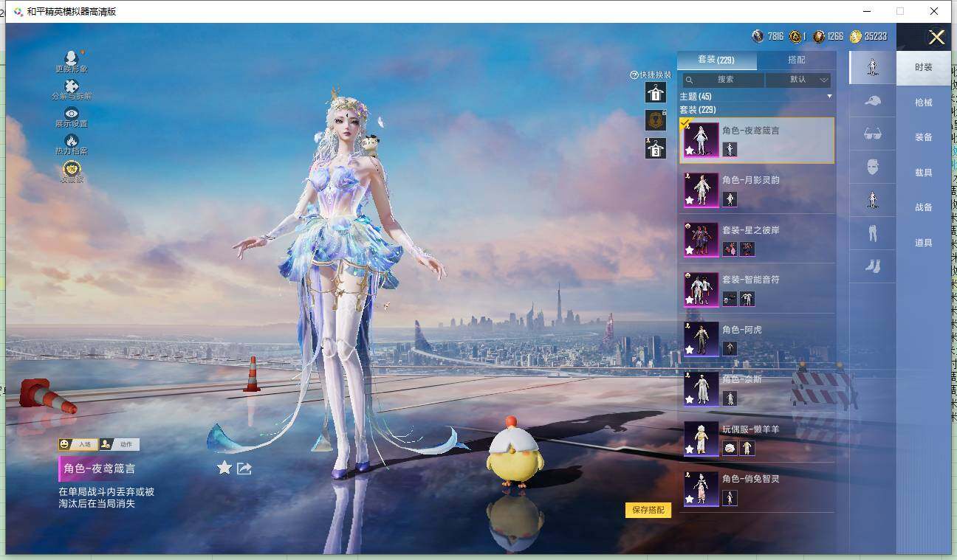The image size is (957, 560).
Task: Open the 枪械 firearms menu
Action: (x=924, y=103)
